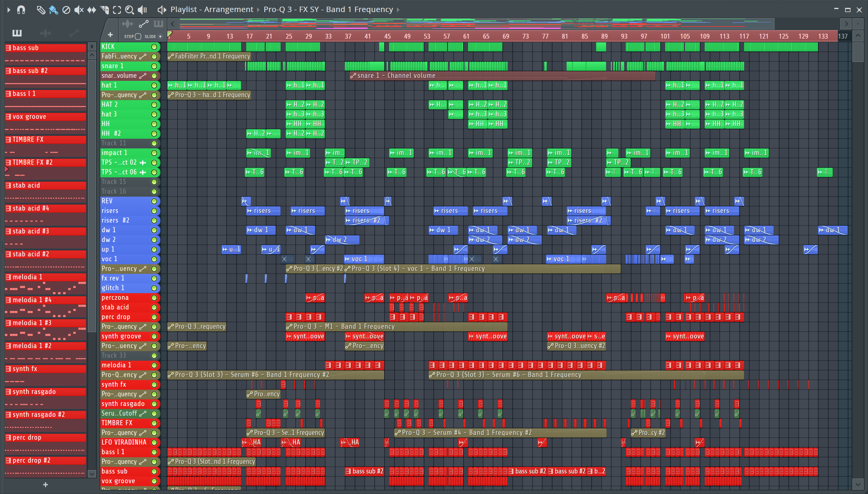Image resolution: width=868 pixels, height=494 pixels.
Task: Click the speaker icon beside the Playlist title
Action: point(162,10)
